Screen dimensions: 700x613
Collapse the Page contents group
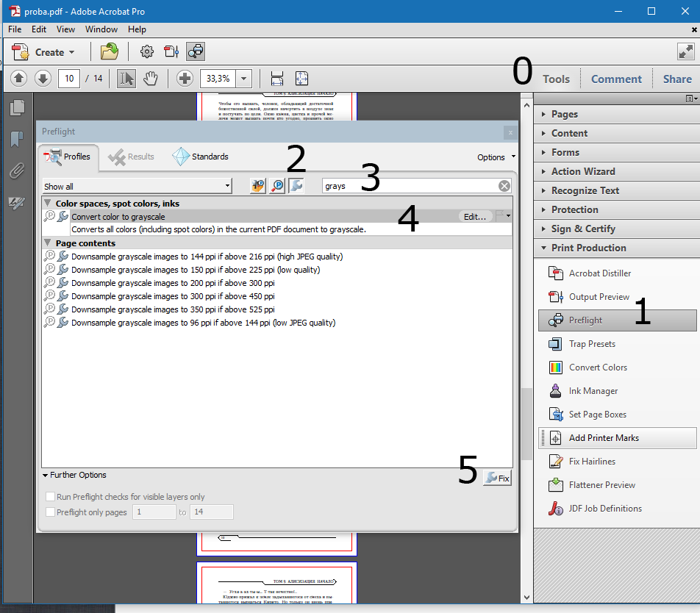click(x=48, y=243)
